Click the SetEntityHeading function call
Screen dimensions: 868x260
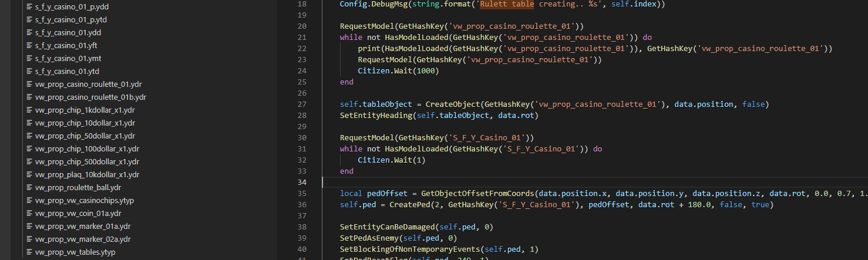376,116
